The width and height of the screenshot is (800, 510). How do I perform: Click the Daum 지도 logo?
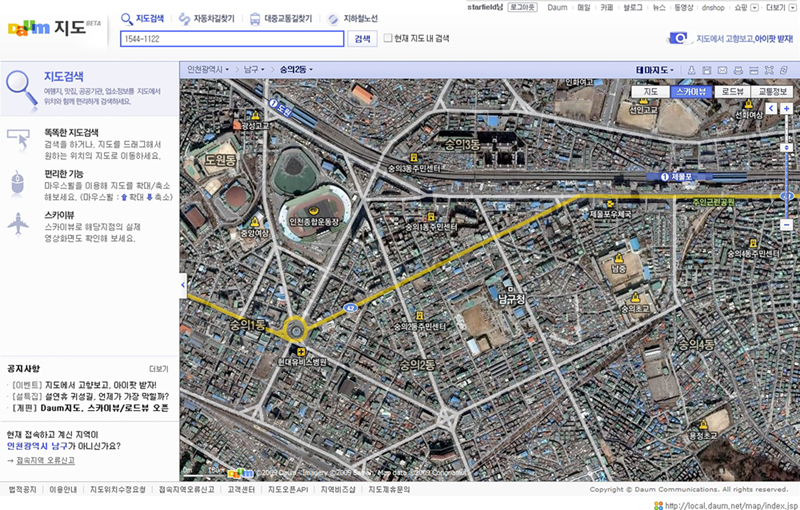(54, 28)
